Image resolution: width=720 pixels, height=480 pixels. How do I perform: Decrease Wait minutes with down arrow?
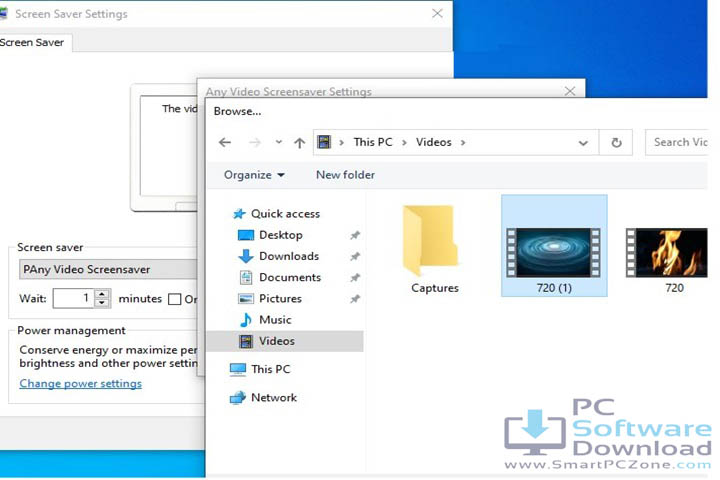tap(102, 303)
